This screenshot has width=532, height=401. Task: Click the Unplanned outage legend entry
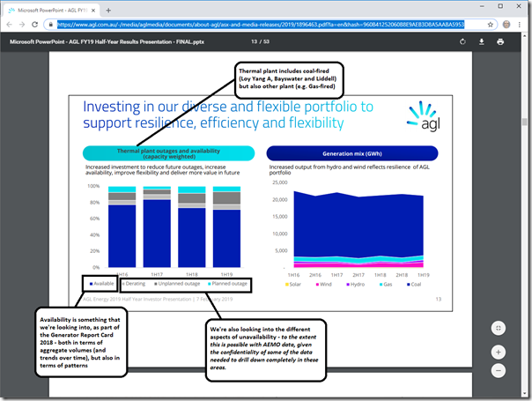[x=177, y=284]
